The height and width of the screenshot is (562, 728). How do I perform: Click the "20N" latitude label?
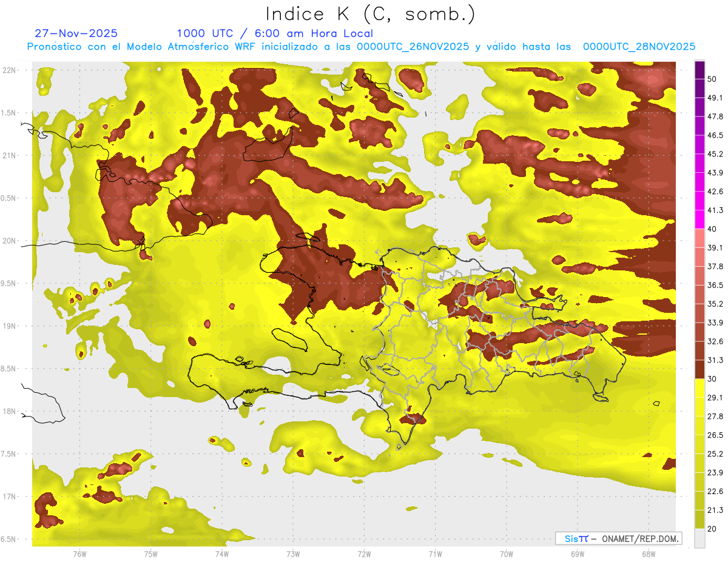(10, 241)
